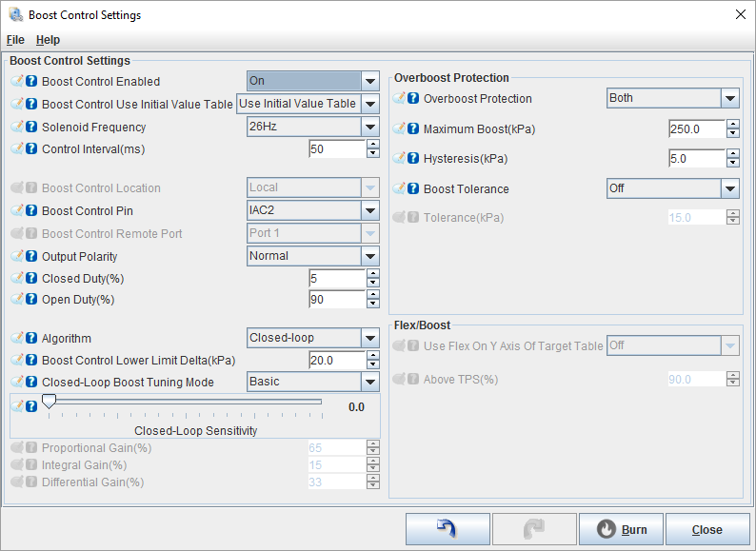Open Closed-Loop Boost Tuning Mode dropdown

tap(370, 382)
